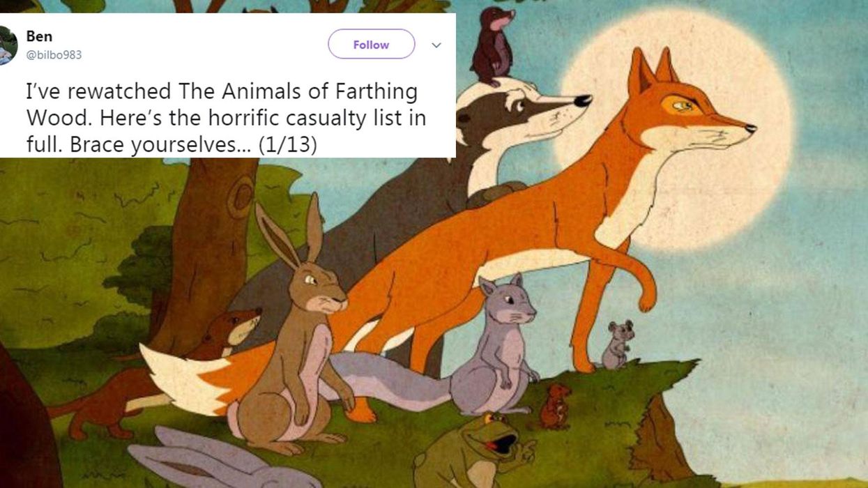The height and width of the screenshot is (488, 868).
Task: Expand the tweet options chevron
Action: [436, 45]
